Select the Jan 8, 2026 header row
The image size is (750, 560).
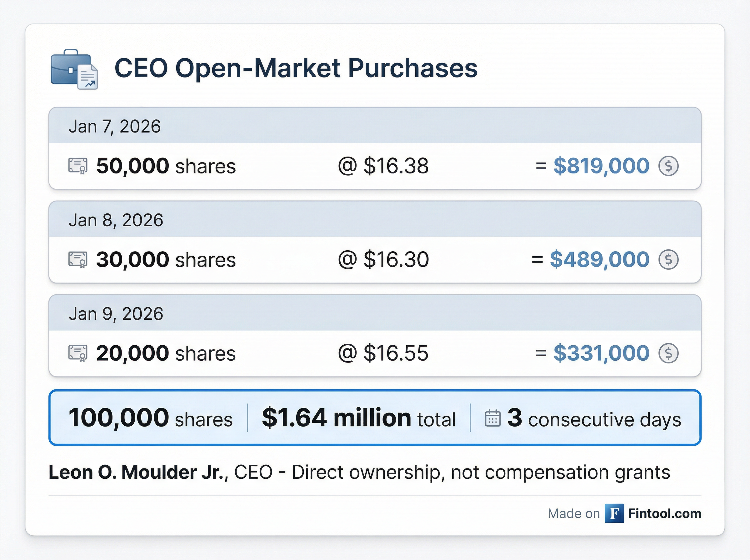[x=374, y=220]
